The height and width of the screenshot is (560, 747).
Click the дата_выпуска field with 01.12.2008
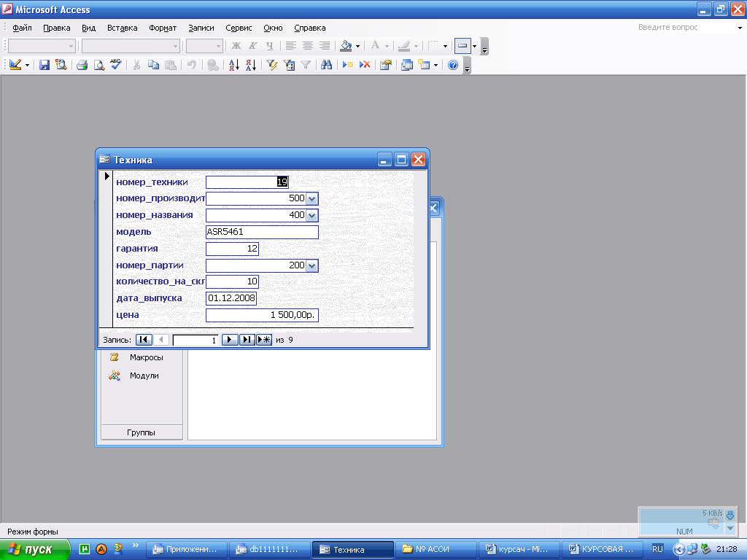tap(231, 298)
